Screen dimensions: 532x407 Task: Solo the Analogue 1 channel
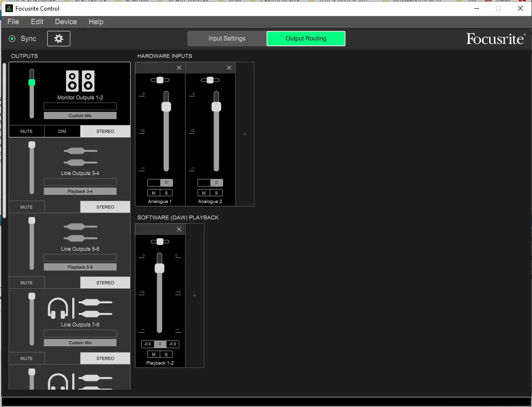pos(166,193)
